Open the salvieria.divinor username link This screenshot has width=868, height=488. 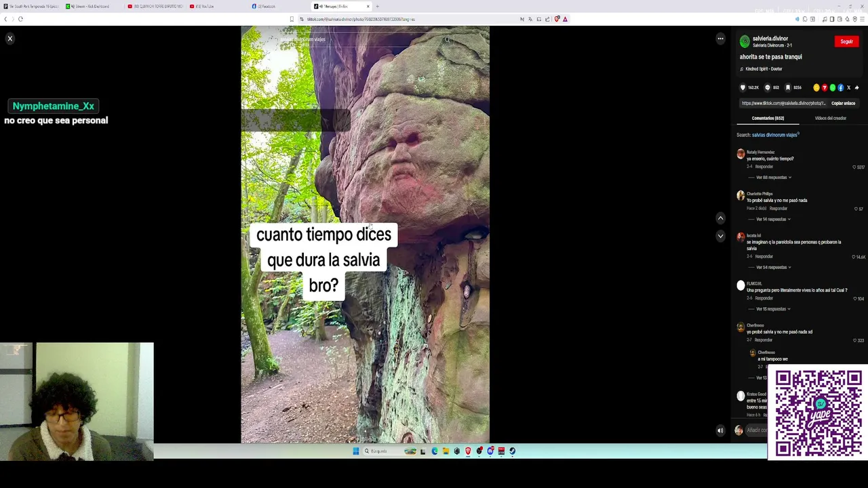point(770,39)
